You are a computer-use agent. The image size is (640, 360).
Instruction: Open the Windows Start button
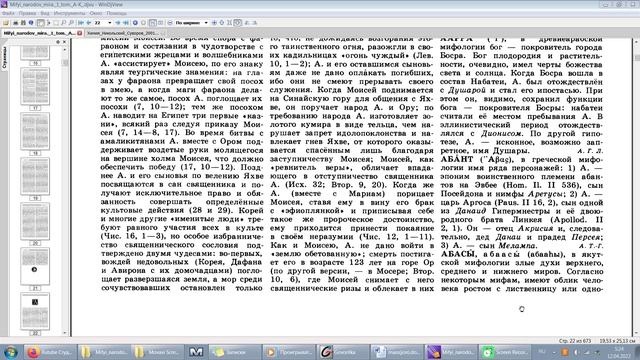click(x=10, y=352)
